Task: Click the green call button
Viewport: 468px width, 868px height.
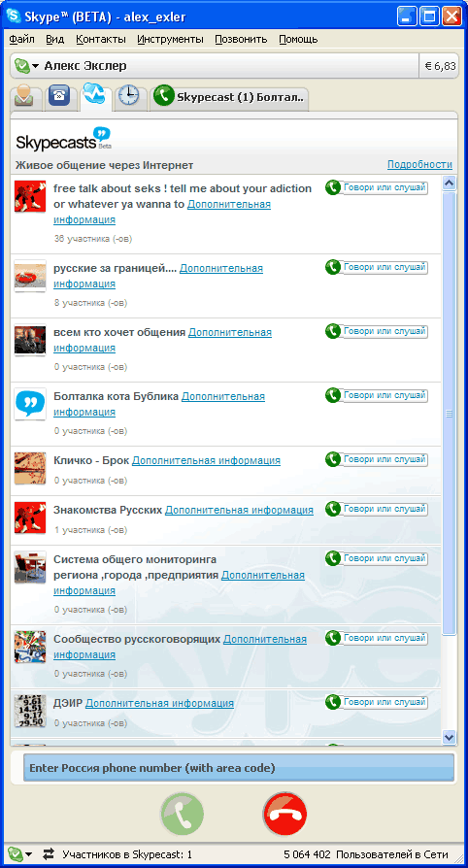Action: pyautogui.click(x=183, y=815)
